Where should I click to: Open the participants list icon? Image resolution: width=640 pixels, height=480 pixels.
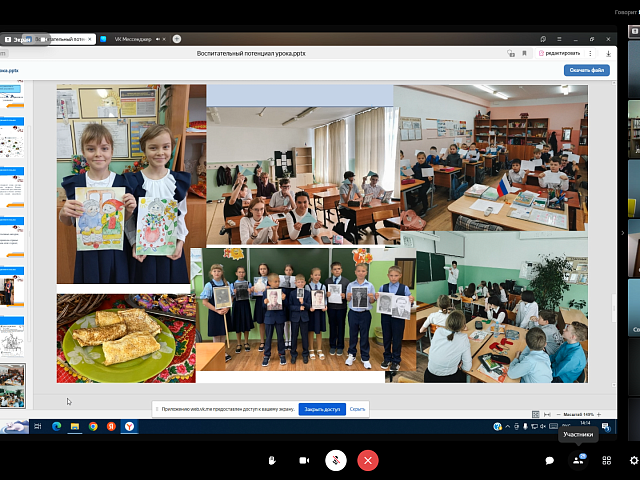tap(578, 460)
